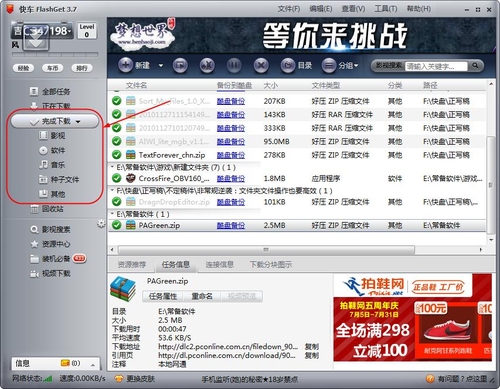The width and height of the screenshot is (500, 389).
Task: Switch to the 连接信息 tab
Action: pyautogui.click(x=219, y=265)
